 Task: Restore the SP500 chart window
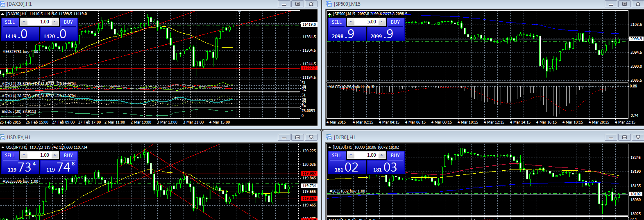pos(624,4)
